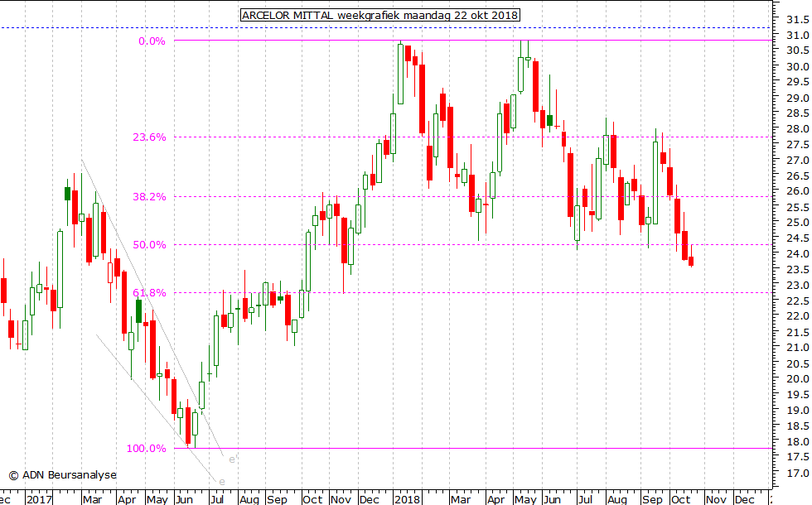Select the 23.6% Fibonacci level label
812x505 pixels.
(149, 137)
